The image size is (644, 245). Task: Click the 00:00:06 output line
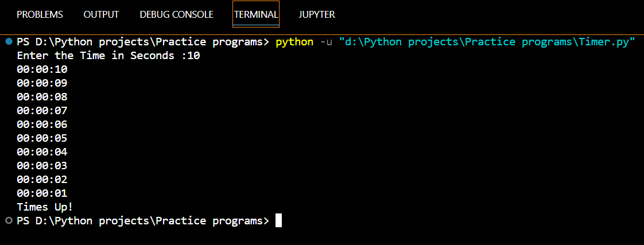(x=42, y=125)
